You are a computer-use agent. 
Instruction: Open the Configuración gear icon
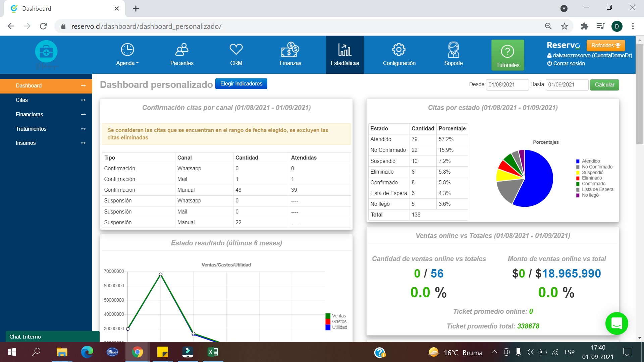399,50
